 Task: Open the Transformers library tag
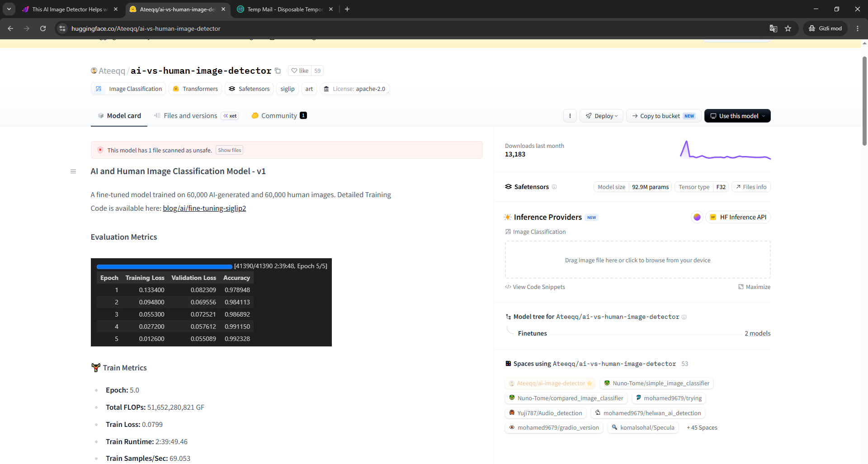(195, 89)
